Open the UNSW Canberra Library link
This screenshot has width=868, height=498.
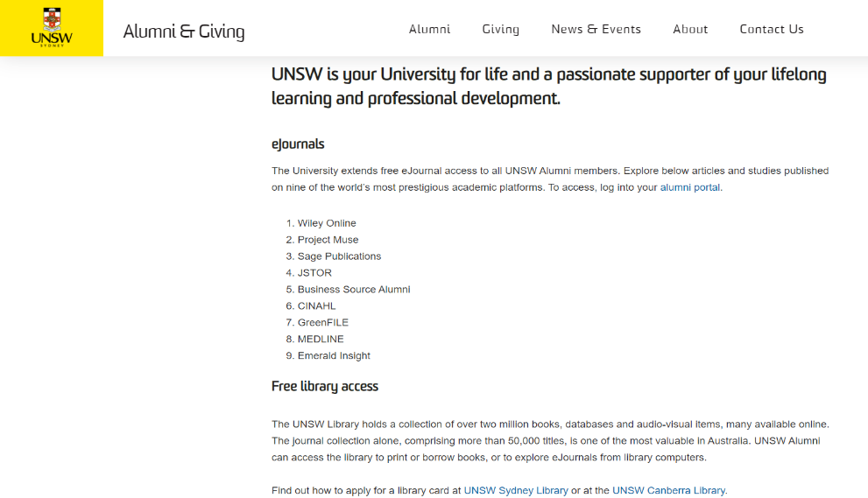668,490
